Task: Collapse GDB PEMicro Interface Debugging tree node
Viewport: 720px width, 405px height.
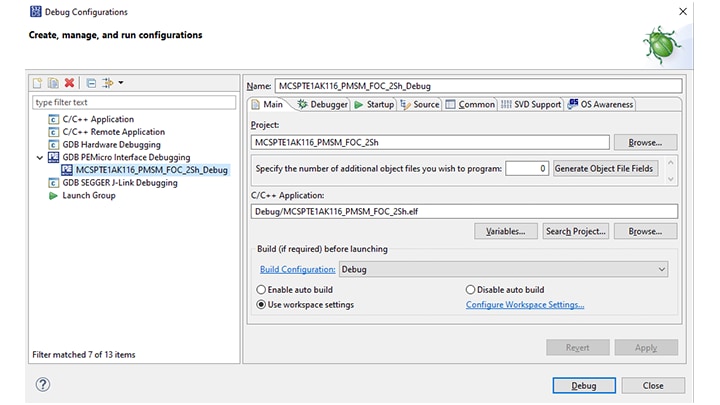Action: [40, 157]
